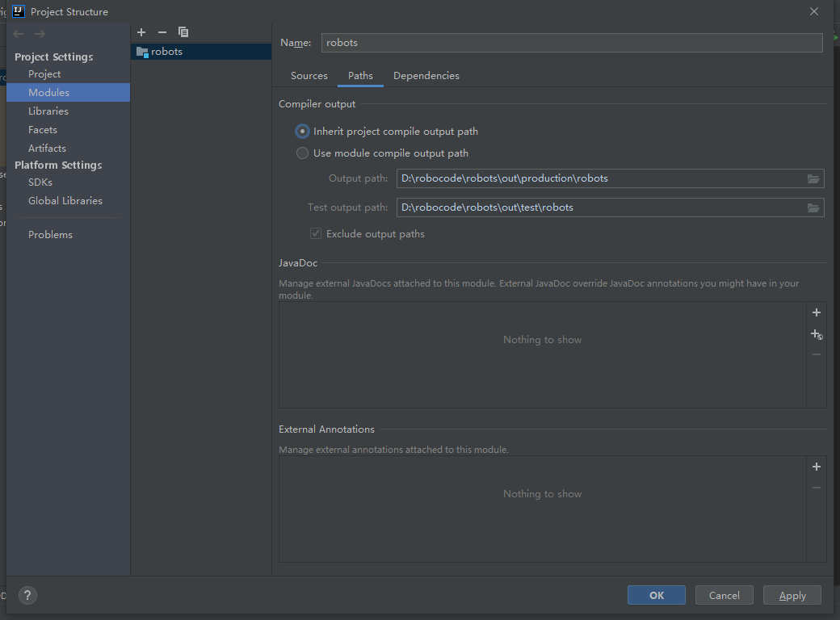This screenshot has height=620, width=840.
Task: Remove External Annotations entry minus icon
Action: [x=817, y=488]
